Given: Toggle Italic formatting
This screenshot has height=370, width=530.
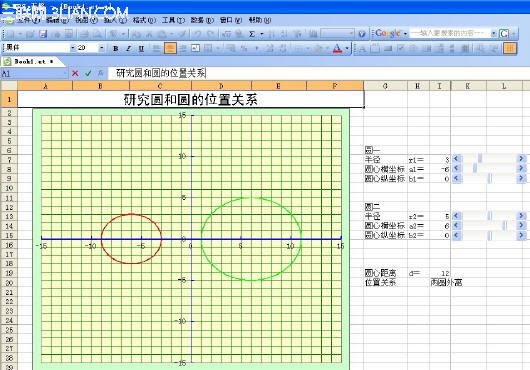Looking at the screenshot, I should pos(128,48).
